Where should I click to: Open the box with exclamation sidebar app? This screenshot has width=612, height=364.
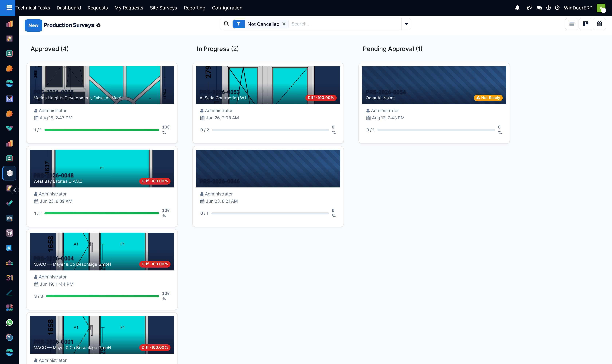[x=9, y=233]
